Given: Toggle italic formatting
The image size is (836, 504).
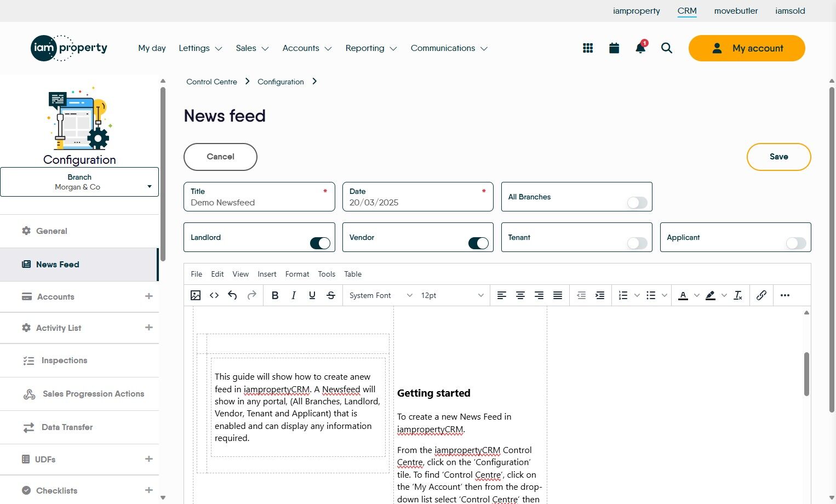Looking at the screenshot, I should [294, 295].
